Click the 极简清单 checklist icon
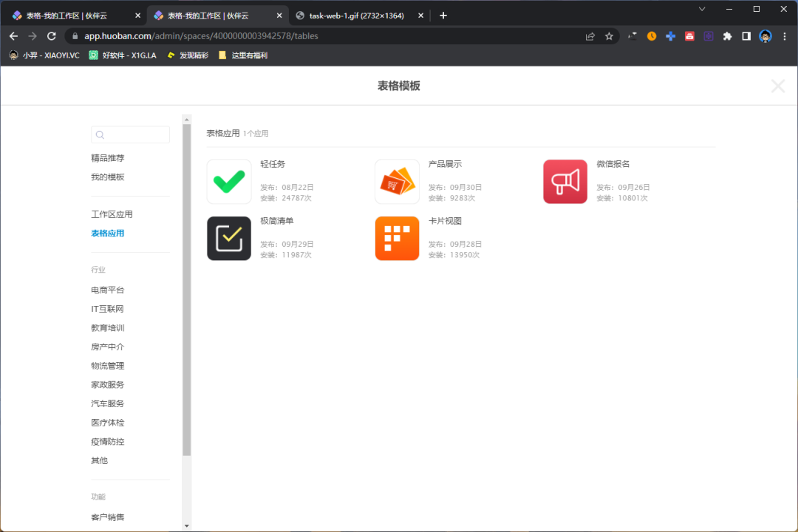798x532 pixels. [x=229, y=238]
